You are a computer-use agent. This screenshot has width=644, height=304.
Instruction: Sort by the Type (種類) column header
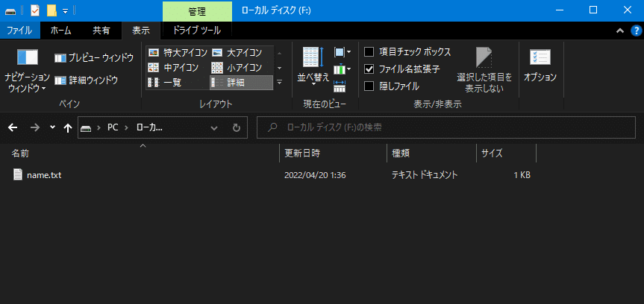(401, 153)
